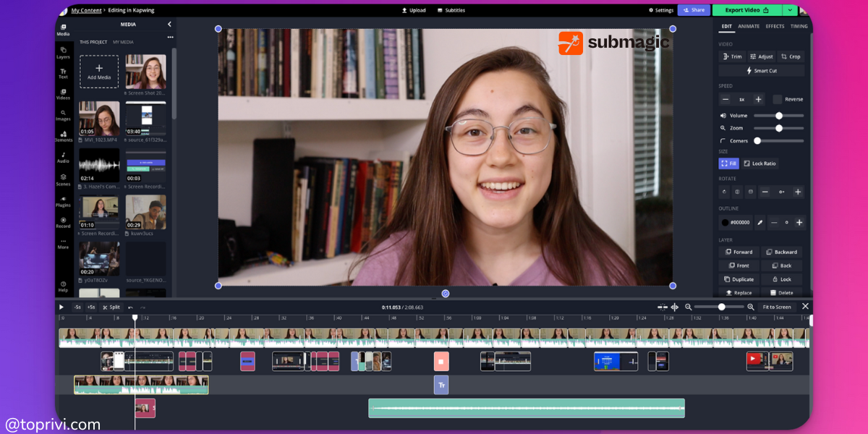This screenshot has height=434, width=868.
Task: Open the Scenes sidebar panel
Action: point(63,179)
